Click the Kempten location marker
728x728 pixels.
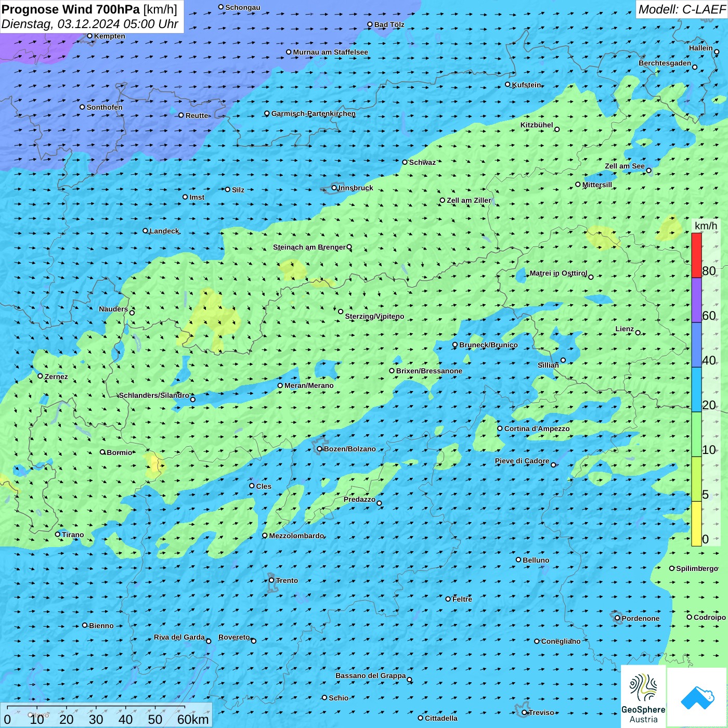90,36
